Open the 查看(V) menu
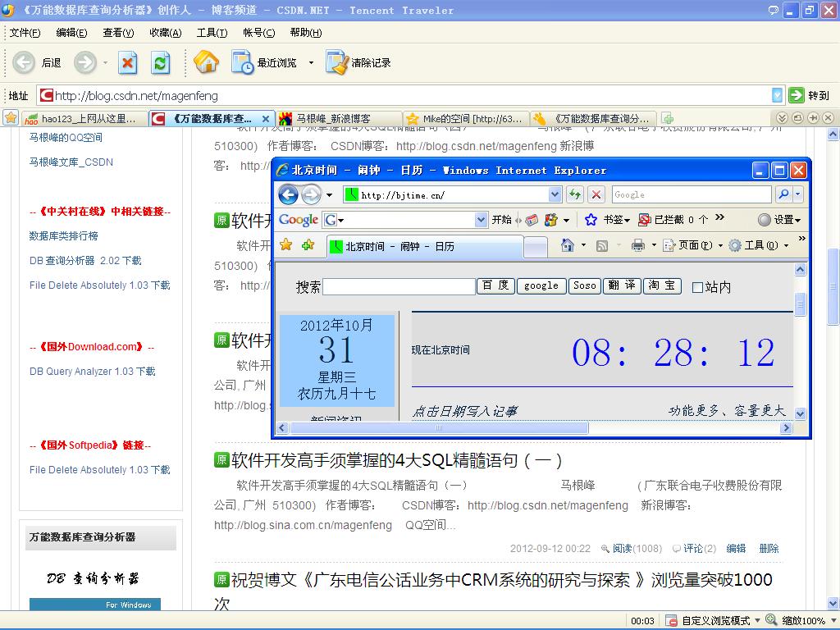Screen dimensions: 840x630 tap(118, 33)
